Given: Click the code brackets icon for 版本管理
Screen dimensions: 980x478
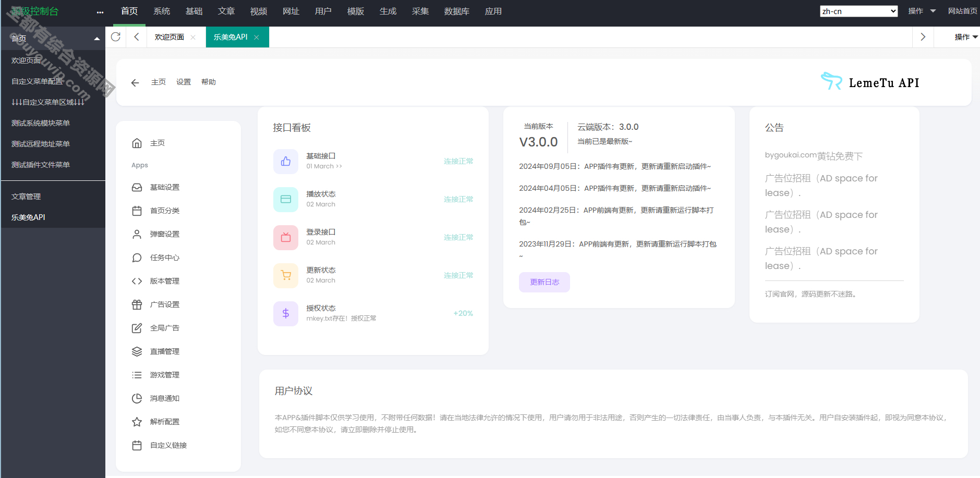Looking at the screenshot, I should [137, 281].
